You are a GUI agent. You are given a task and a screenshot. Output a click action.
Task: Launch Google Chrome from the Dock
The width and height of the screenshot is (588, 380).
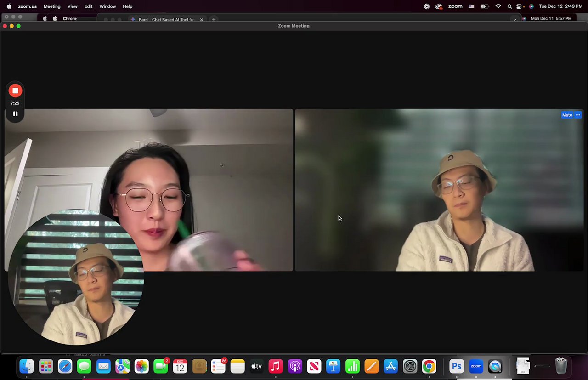click(x=429, y=366)
